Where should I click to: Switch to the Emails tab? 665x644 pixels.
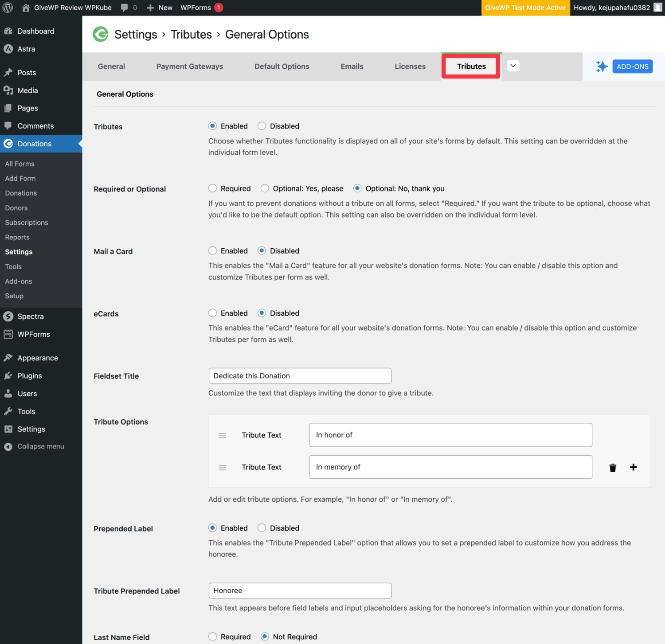click(x=352, y=66)
